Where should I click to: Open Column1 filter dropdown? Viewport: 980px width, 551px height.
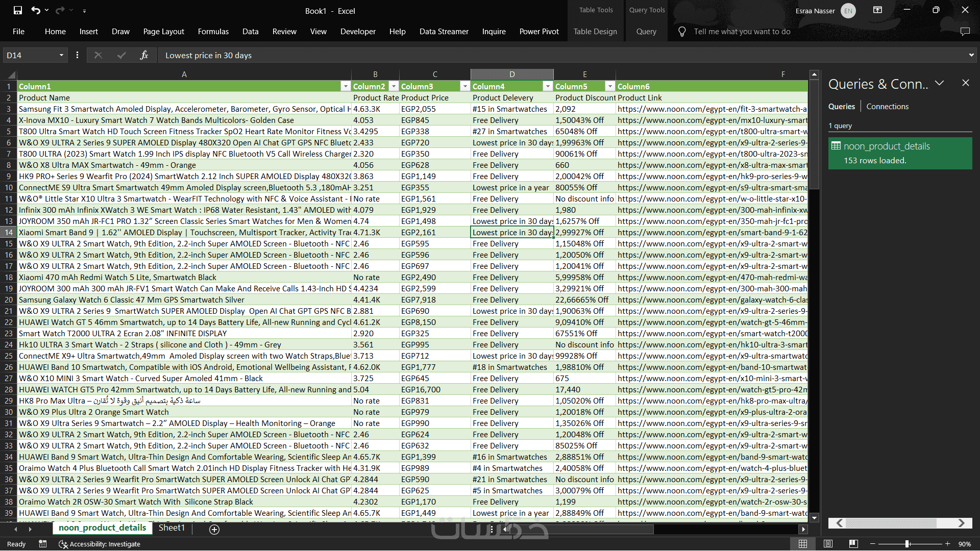[346, 86]
